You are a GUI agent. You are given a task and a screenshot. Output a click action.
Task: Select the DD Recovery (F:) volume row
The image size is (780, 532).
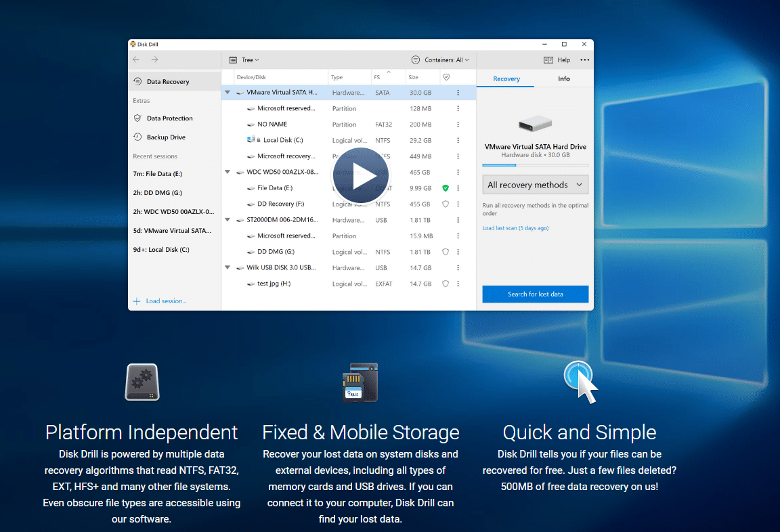click(349, 204)
